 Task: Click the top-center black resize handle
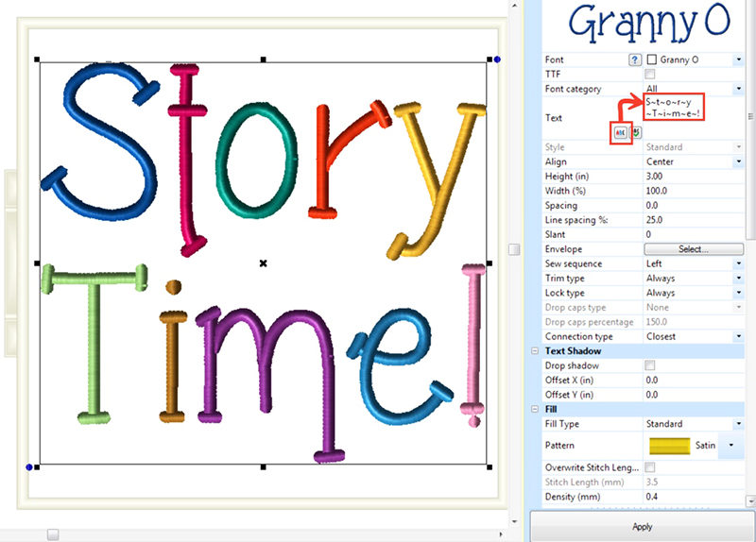(x=263, y=59)
